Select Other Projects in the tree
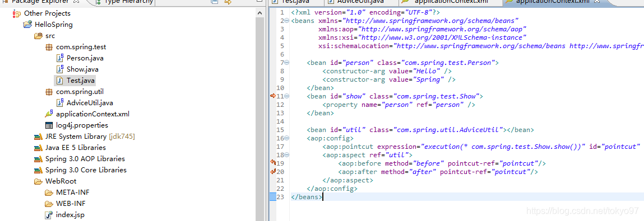 pos(47,13)
